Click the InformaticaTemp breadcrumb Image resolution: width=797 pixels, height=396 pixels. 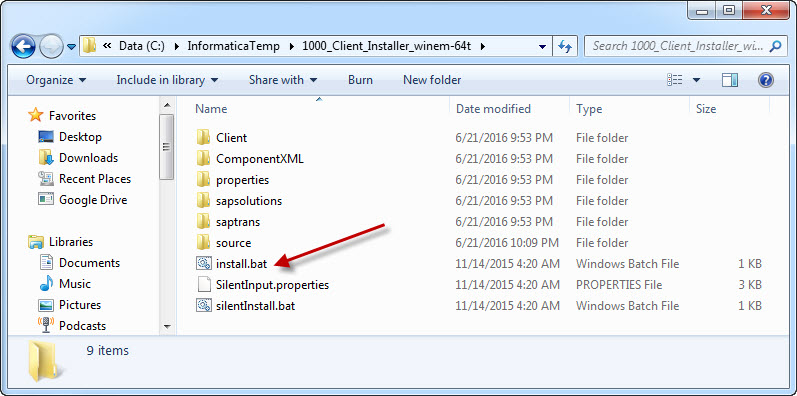233,46
